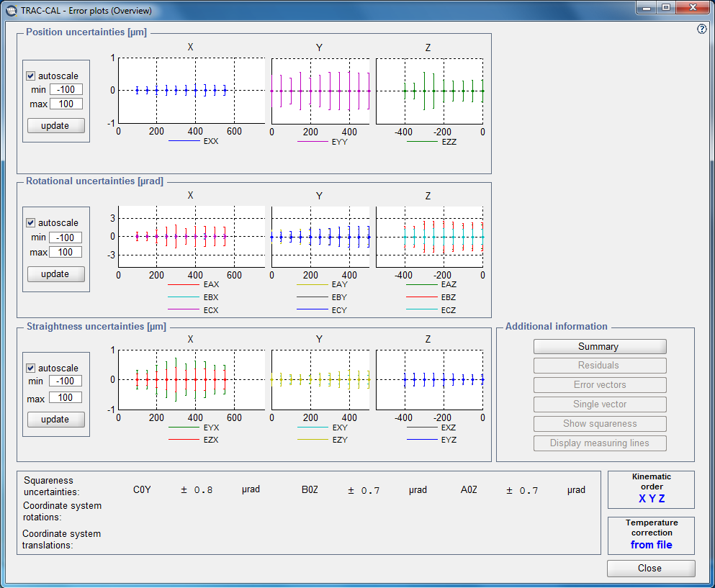Toggle autoscale for Rotational uncertainties

point(30,222)
